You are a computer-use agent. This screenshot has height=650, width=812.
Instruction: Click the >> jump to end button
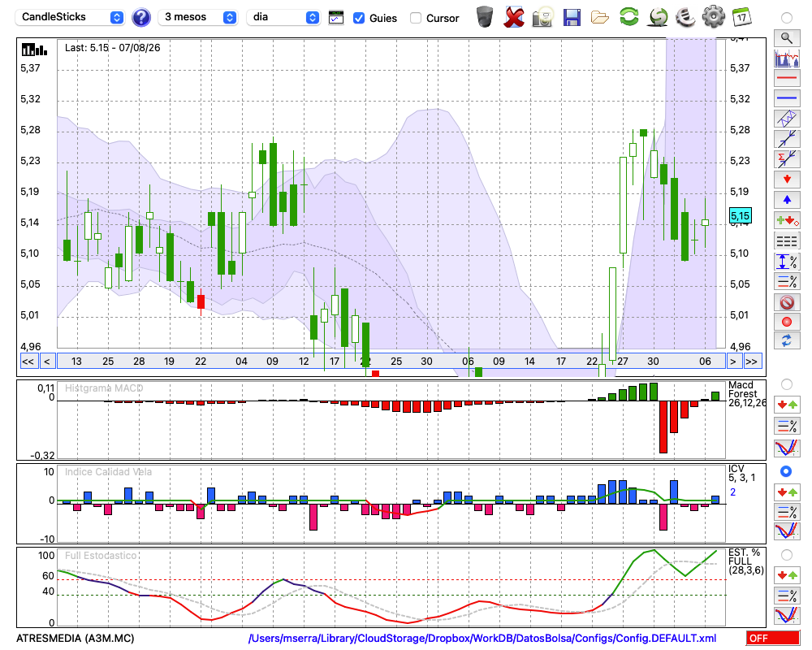point(752,362)
